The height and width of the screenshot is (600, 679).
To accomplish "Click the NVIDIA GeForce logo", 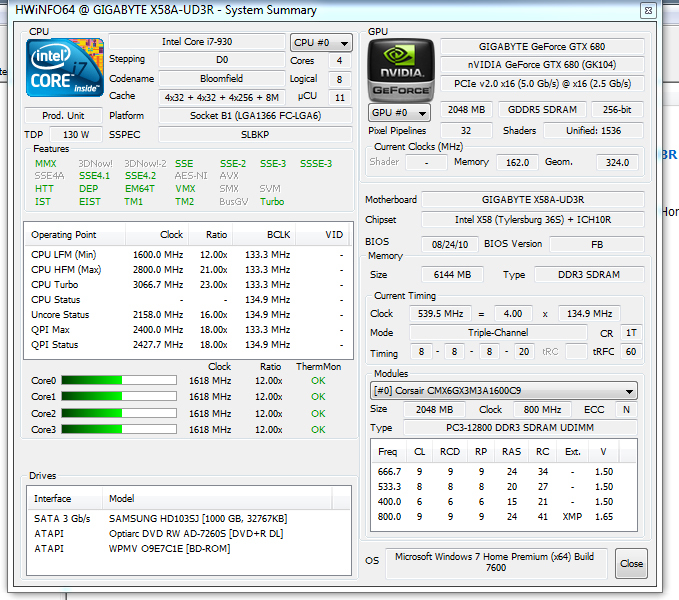I will (401, 70).
